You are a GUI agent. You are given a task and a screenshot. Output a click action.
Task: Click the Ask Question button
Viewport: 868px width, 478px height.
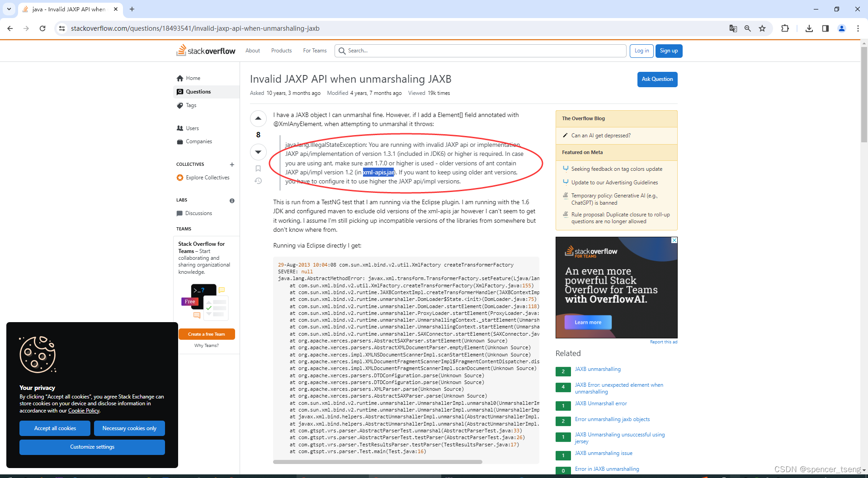click(657, 79)
